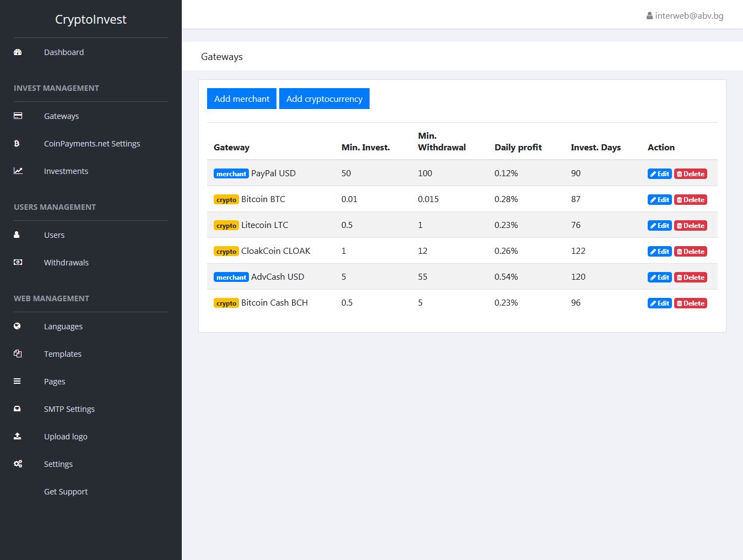Edit the CloakCoin CLOAK gateway
Viewport: 743px width, 560px height.
659,252
